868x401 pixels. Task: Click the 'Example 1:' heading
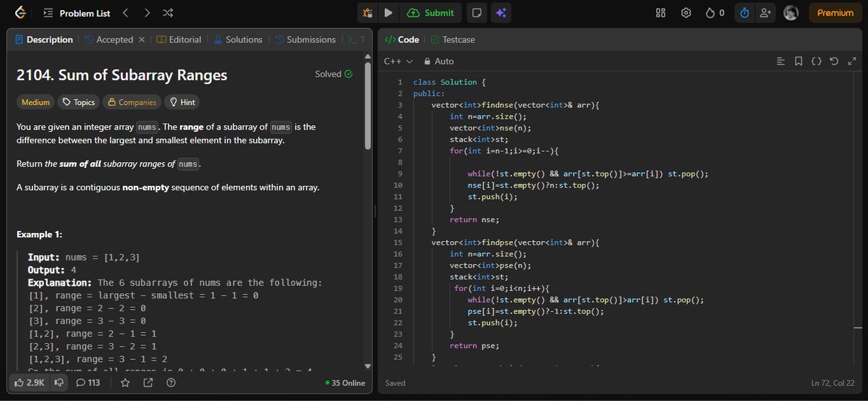click(x=39, y=235)
